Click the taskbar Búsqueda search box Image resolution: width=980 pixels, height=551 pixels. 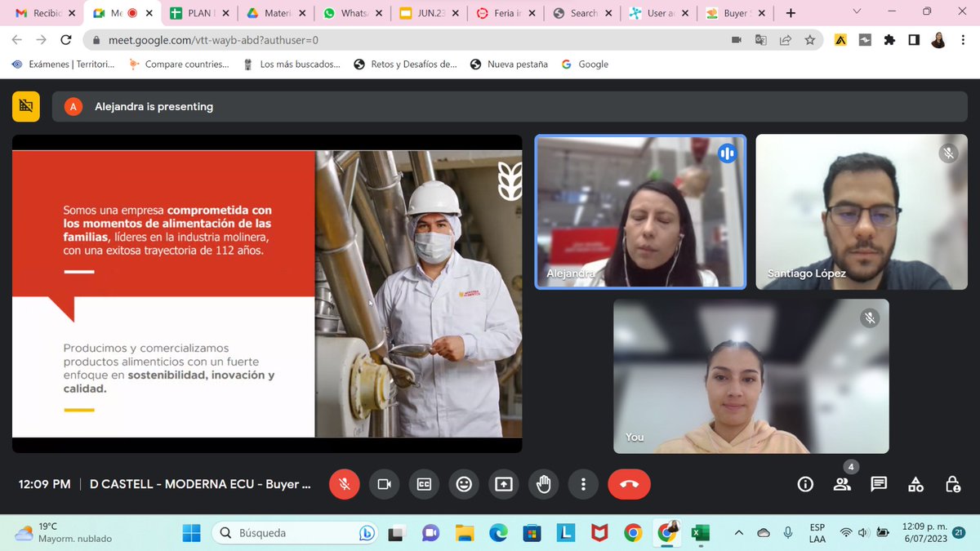point(295,533)
